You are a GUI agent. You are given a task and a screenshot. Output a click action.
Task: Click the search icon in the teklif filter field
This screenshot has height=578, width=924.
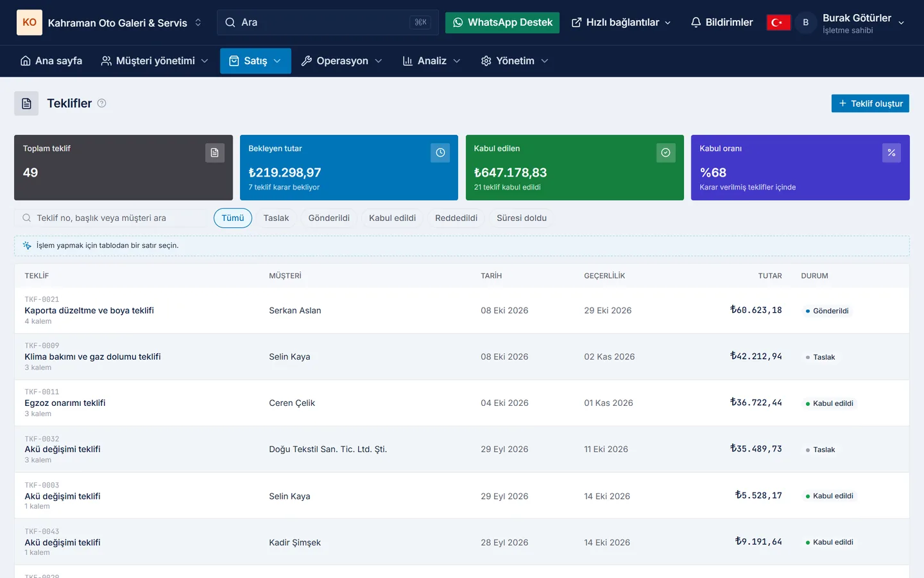pyautogui.click(x=27, y=218)
